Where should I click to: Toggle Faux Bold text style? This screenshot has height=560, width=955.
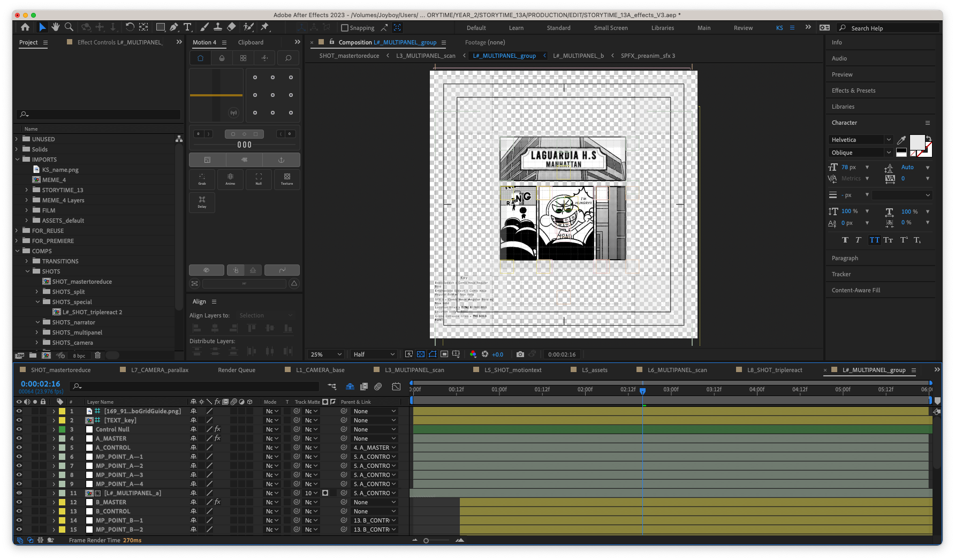[x=845, y=240]
